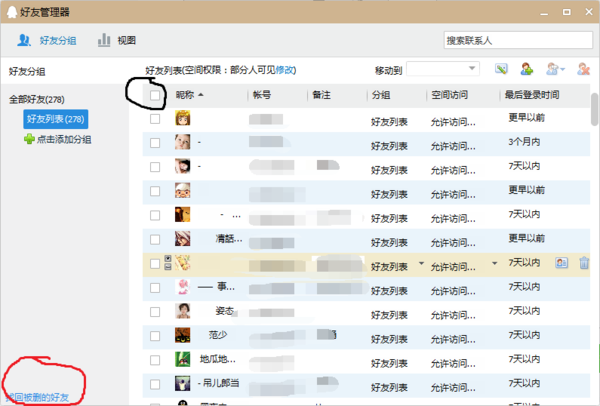Click the friend list vertical scrollbar
The height and width of the screenshot is (406, 600).
pos(594,109)
